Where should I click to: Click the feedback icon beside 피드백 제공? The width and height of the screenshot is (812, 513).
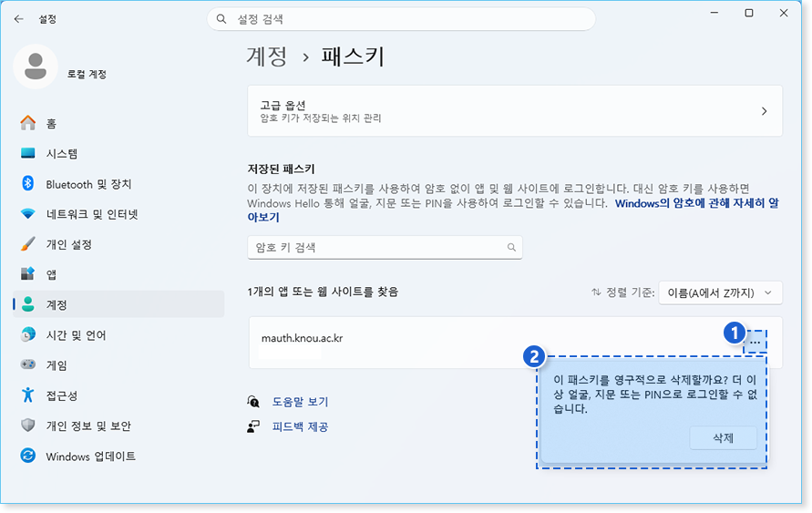(x=253, y=426)
